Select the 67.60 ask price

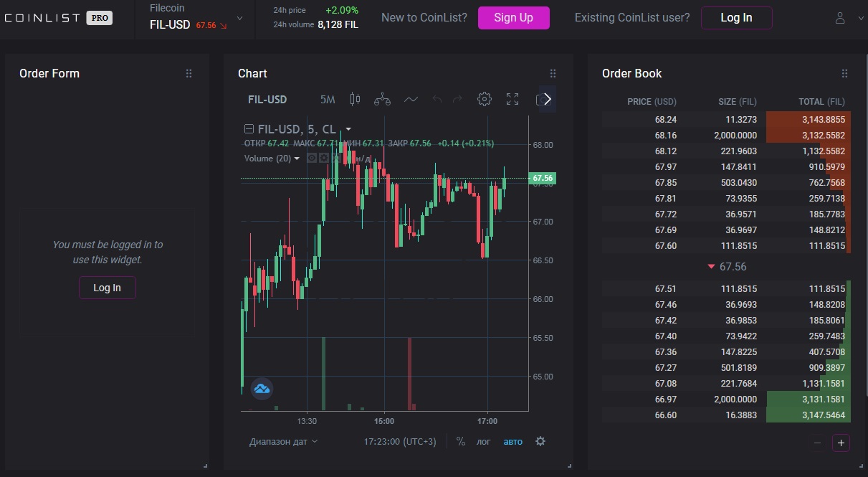coord(666,246)
